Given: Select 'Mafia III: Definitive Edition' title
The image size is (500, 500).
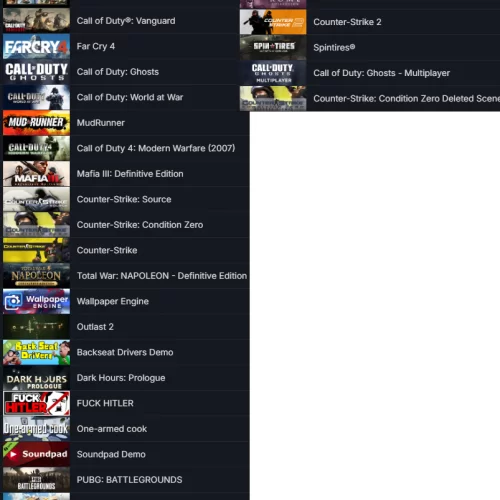Looking at the screenshot, I should (x=130, y=174).
